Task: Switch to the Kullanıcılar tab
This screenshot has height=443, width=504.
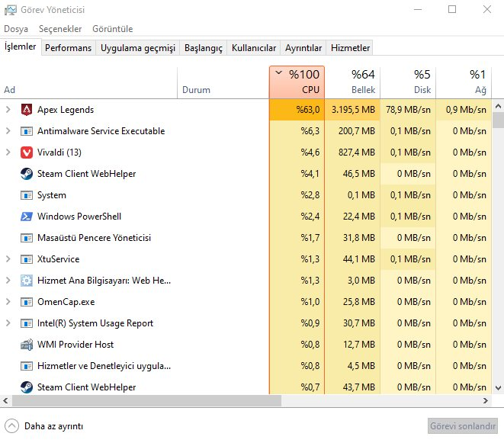Action: click(x=254, y=48)
